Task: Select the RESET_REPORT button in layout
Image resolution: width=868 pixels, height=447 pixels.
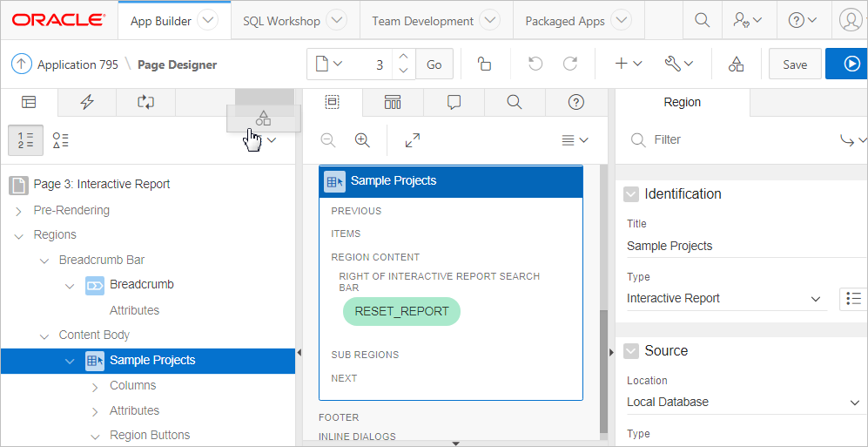Action: (401, 311)
